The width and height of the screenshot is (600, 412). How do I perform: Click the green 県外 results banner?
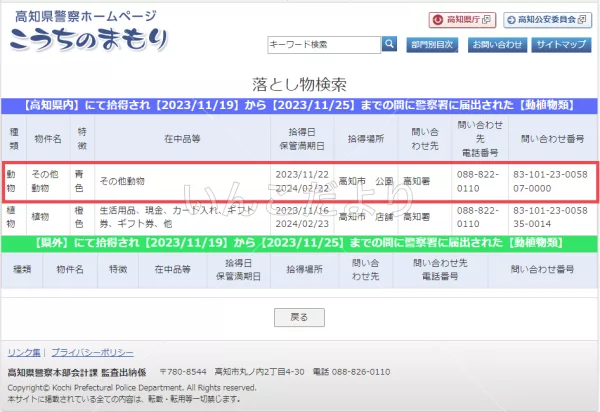pos(299,241)
